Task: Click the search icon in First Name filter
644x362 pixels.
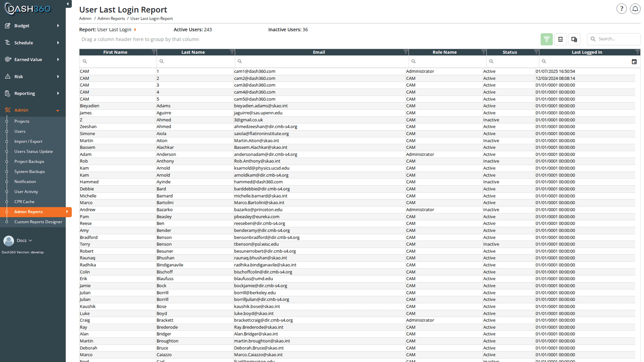Action: click(84, 61)
